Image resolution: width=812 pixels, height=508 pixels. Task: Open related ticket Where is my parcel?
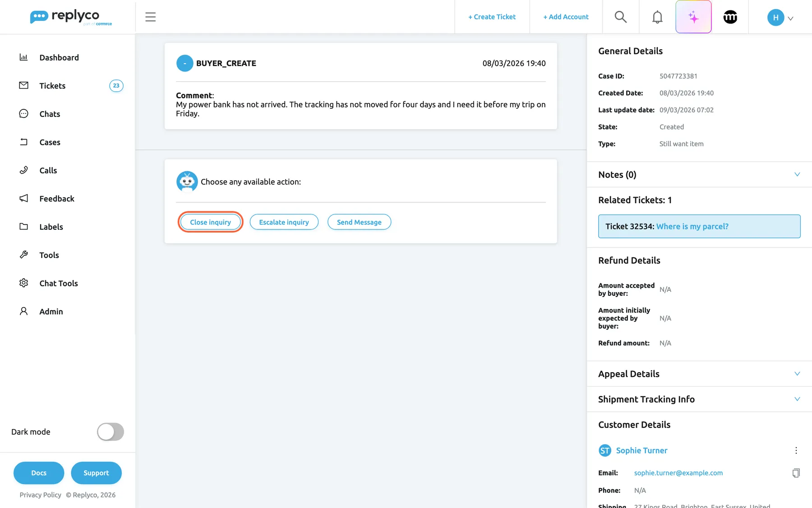point(692,226)
